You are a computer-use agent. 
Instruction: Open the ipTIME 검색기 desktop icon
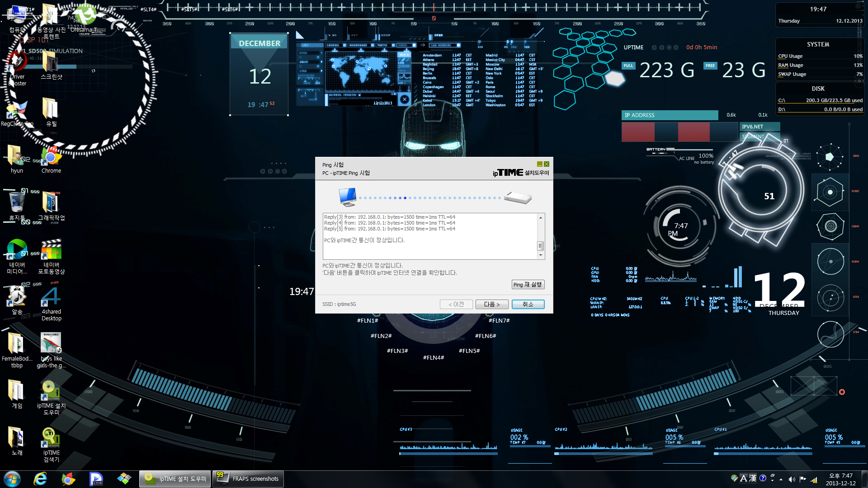tap(51, 445)
